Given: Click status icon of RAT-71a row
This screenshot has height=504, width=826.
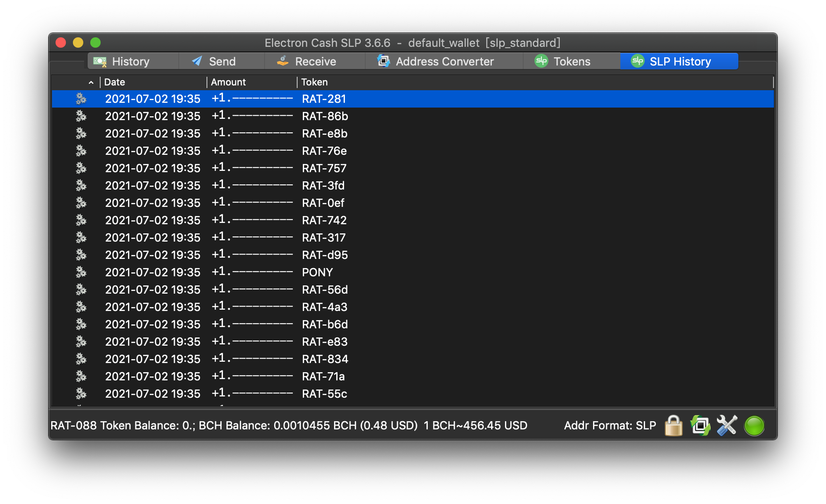Looking at the screenshot, I should point(81,376).
